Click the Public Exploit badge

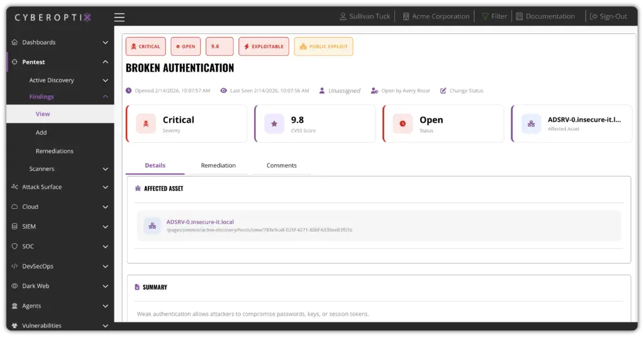(x=323, y=47)
